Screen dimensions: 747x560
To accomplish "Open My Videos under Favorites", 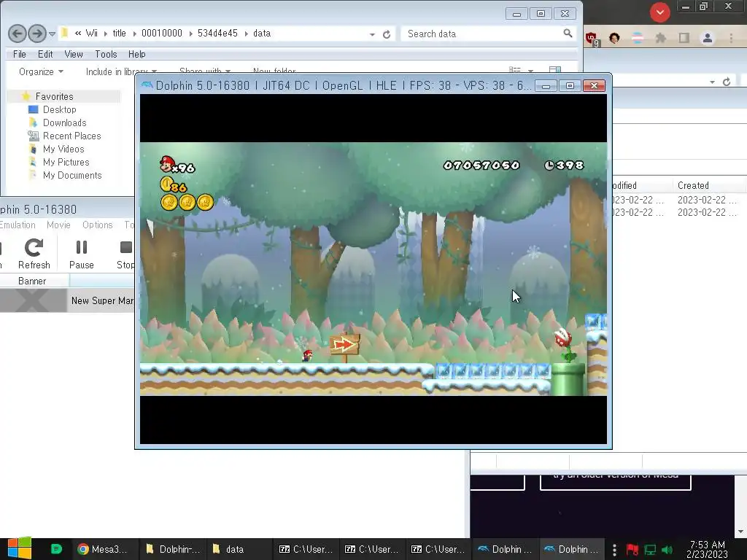I will [x=63, y=149].
